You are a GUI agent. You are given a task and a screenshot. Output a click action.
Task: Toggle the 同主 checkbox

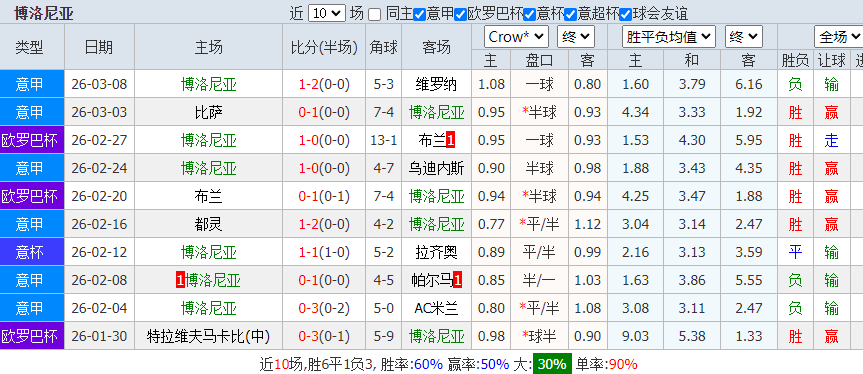(x=374, y=14)
